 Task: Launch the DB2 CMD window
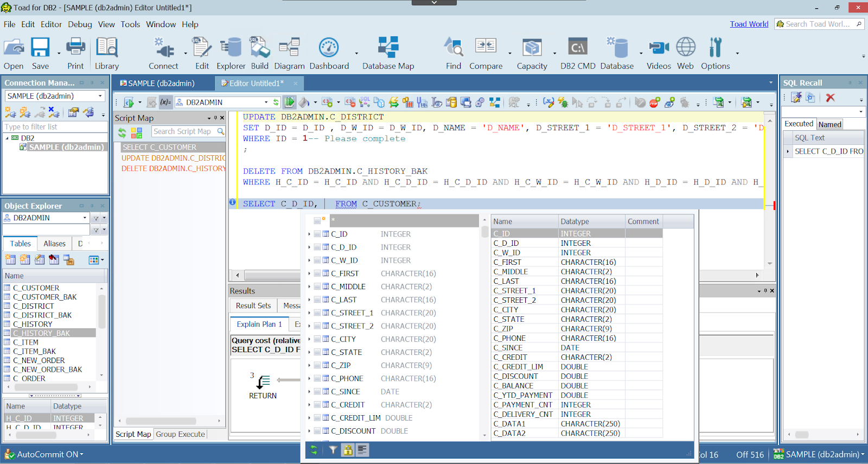[x=578, y=53]
